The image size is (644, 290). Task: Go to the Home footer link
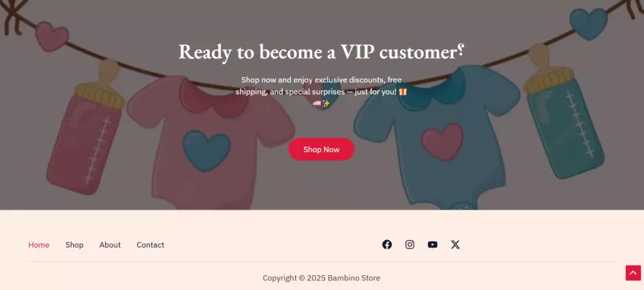pos(39,245)
